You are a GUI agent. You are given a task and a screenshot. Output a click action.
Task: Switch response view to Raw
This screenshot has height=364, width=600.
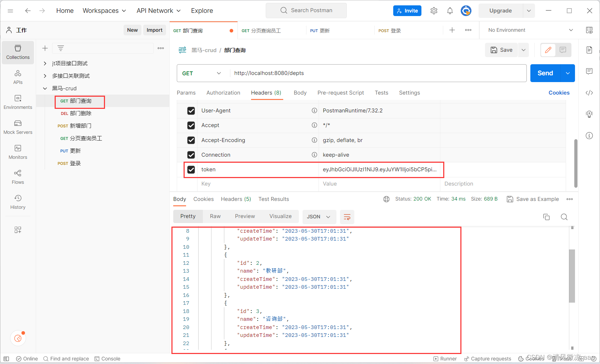tap(215, 216)
